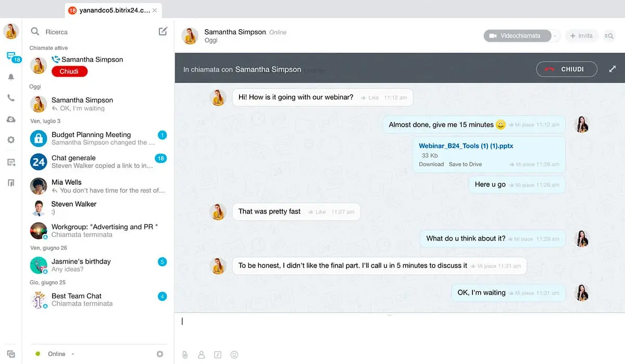Click the search magnifier icon
This screenshot has height=364, width=625.
click(x=35, y=32)
